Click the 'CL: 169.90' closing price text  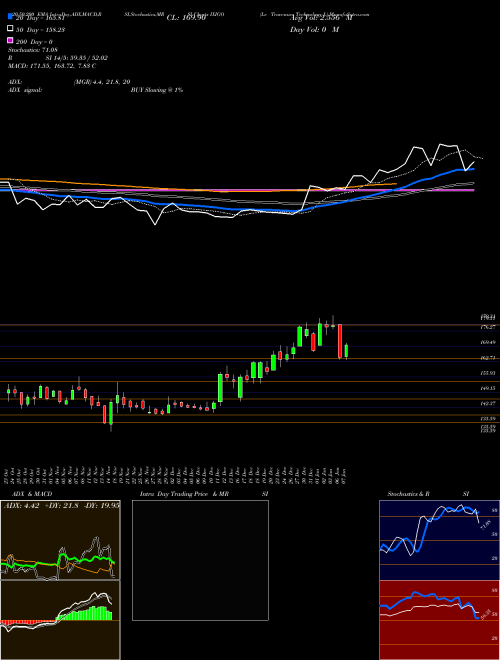[186, 18]
